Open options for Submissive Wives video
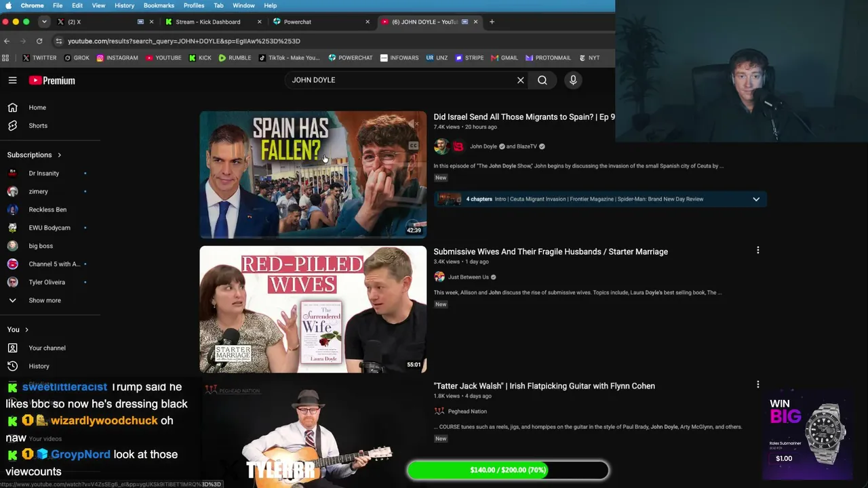Viewport: 868px width, 488px height. [757, 251]
